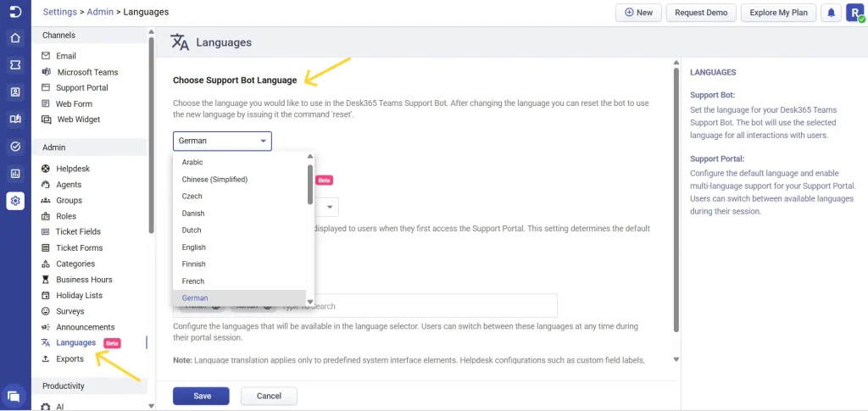Choose English from the language list
868x411 pixels.
point(240,247)
